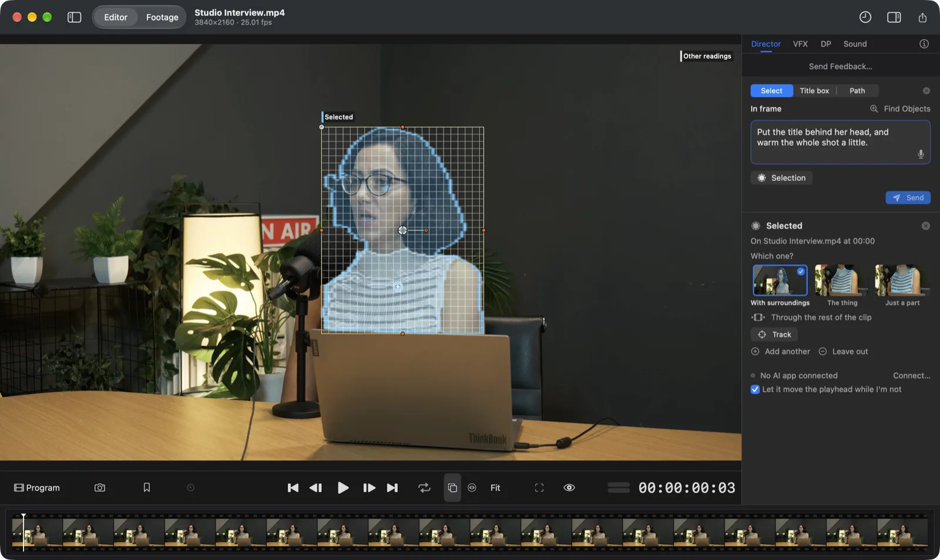Click the filmstrip timeline track

click(470, 532)
